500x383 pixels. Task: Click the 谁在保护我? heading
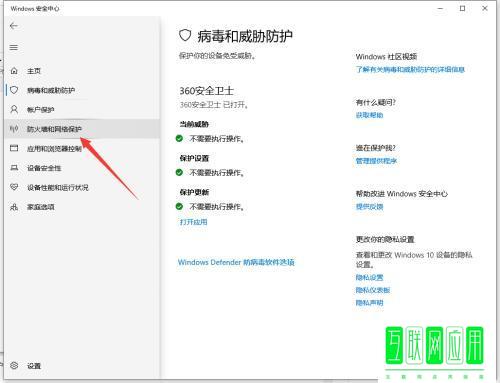[x=376, y=148]
